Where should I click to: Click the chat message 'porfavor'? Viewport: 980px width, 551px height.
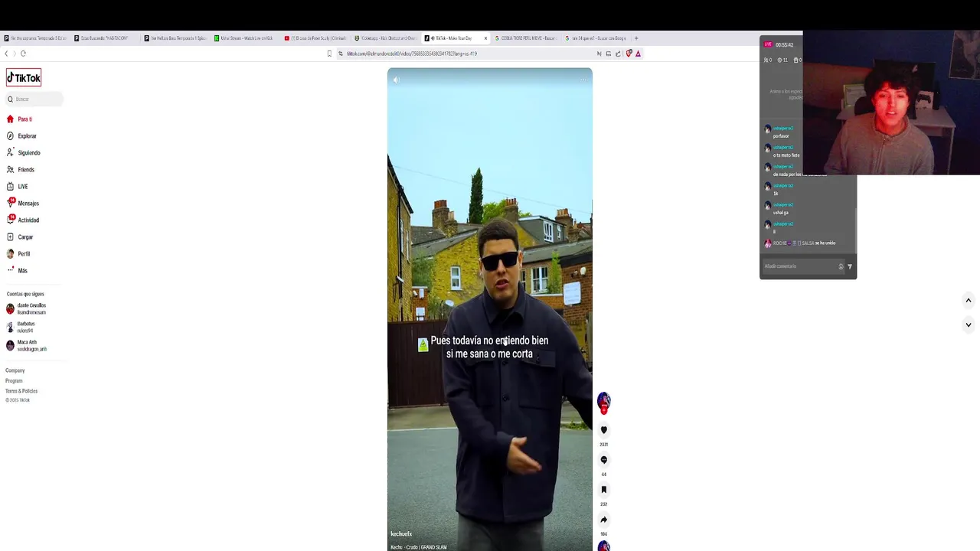[x=781, y=136]
